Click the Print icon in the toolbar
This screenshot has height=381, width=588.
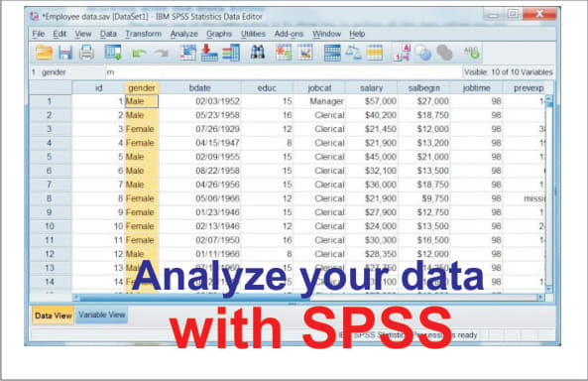[86, 53]
